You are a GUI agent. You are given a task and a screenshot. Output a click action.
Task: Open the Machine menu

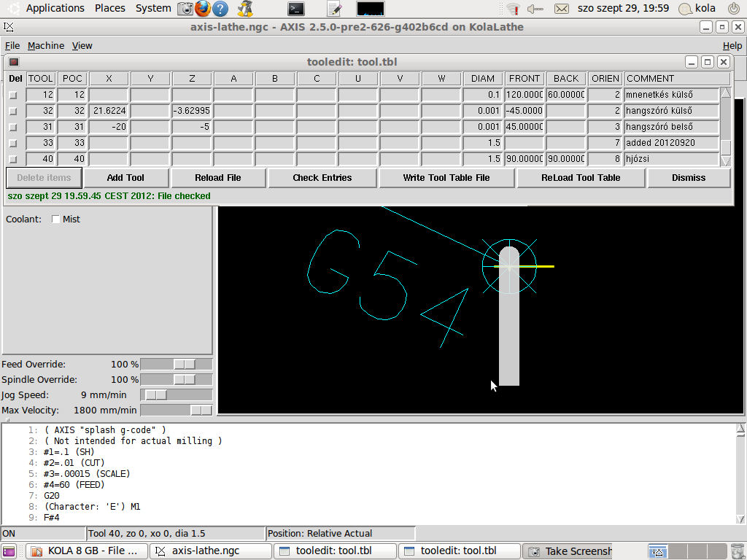coord(46,45)
